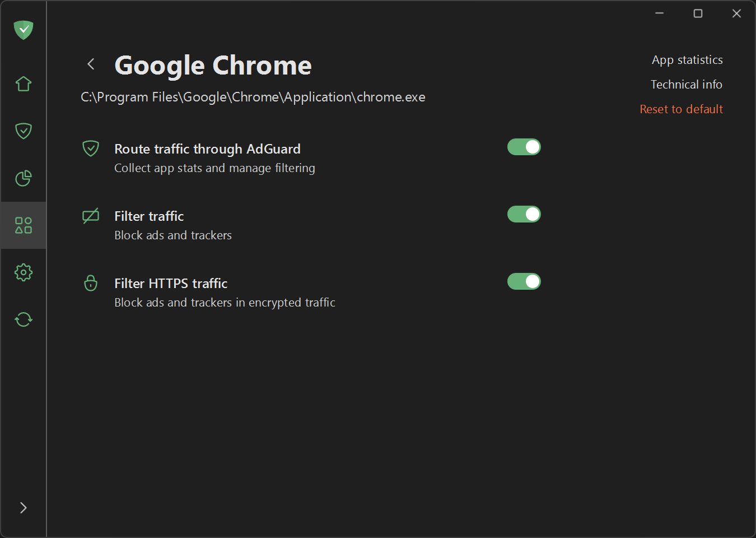Open the Home section in sidebar
The width and height of the screenshot is (756, 538).
click(24, 84)
